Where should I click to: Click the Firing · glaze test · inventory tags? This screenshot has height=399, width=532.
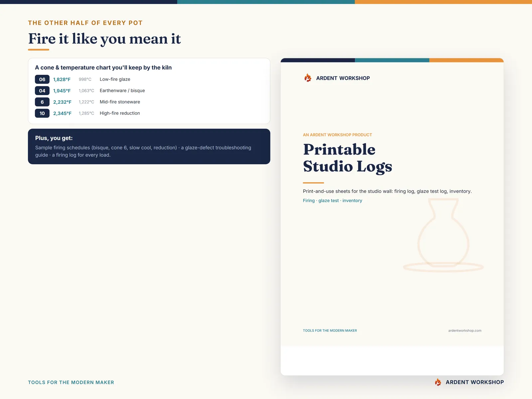click(332, 200)
